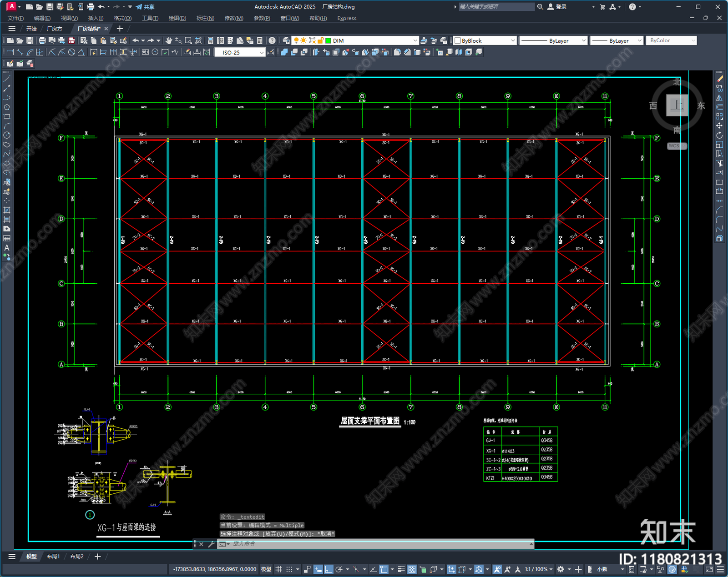
Task: Select the Linear dimension tool
Action: pos(10,52)
